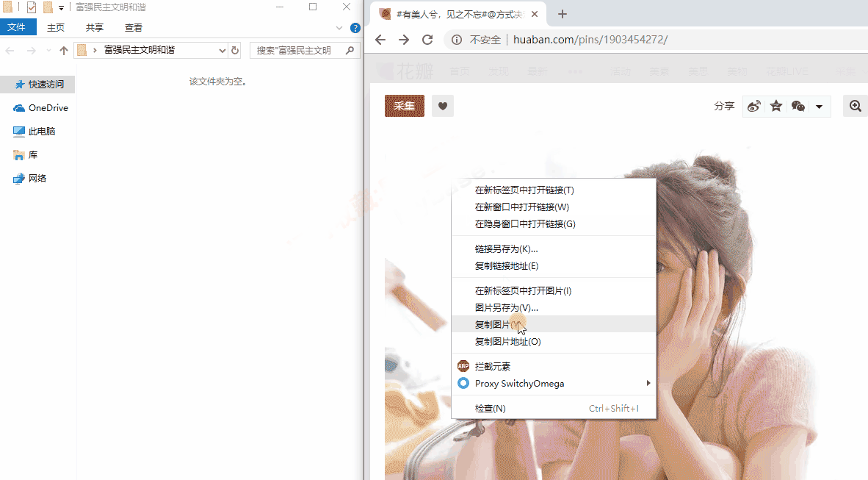Open the folder path dropdown arrow

tap(223, 51)
